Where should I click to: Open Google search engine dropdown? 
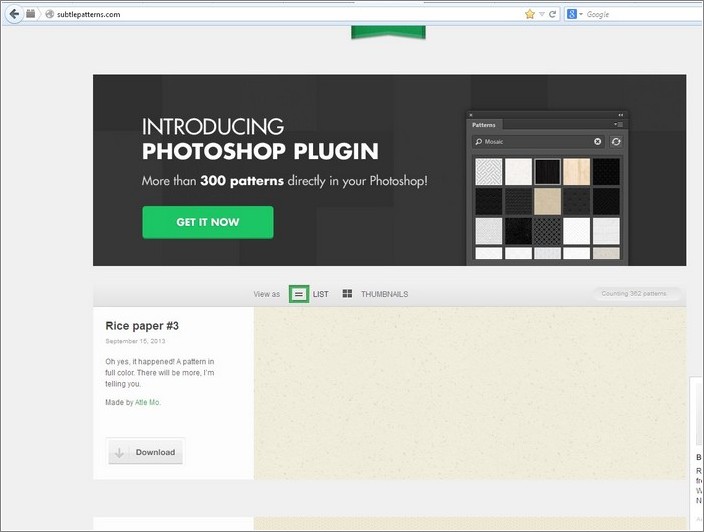click(574, 14)
